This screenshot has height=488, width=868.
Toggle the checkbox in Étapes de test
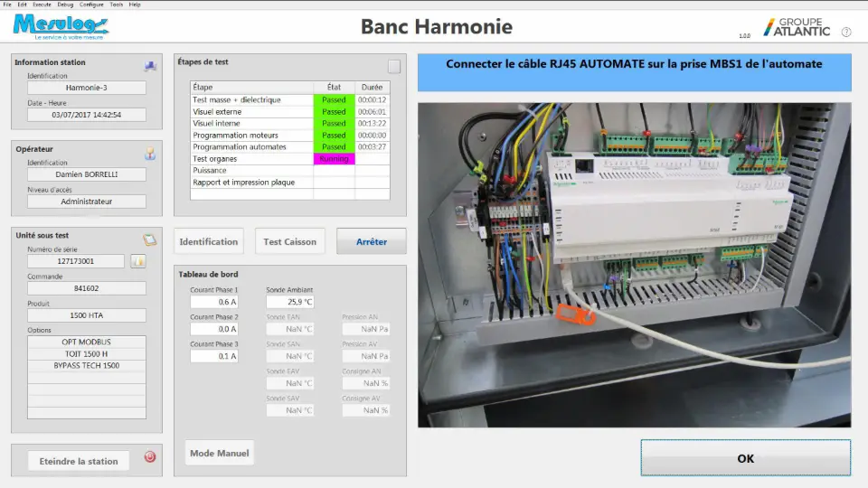point(394,67)
